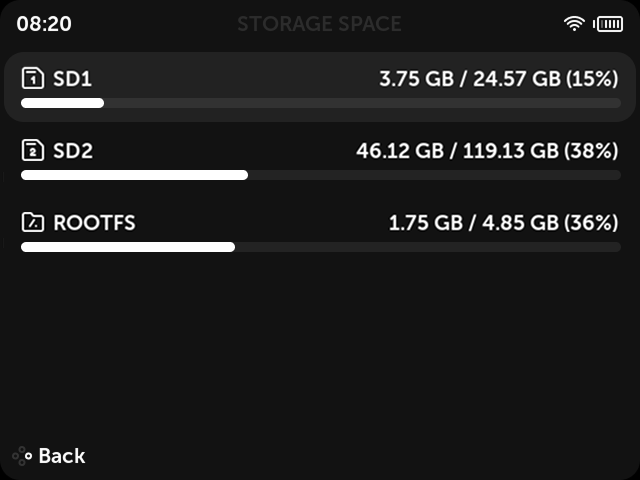Select the SD2 storage label

pos(73,151)
